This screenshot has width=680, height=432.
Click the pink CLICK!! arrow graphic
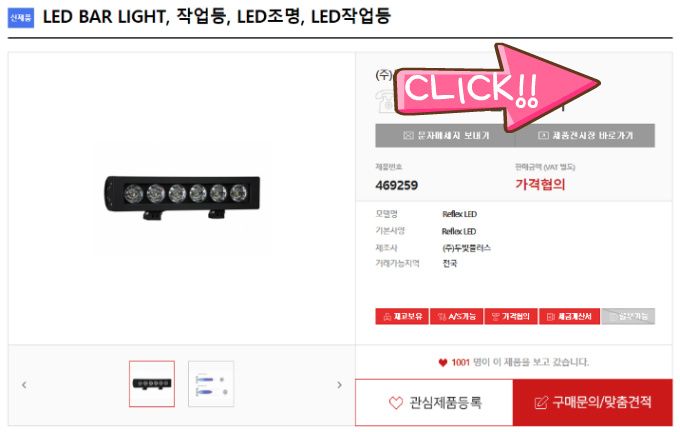pyautogui.click(x=497, y=88)
